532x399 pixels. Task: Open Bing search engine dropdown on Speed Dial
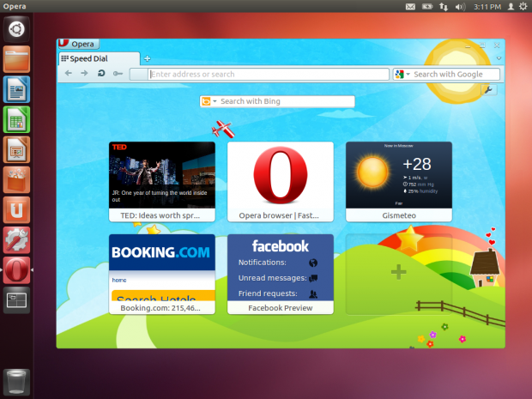click(209, 101)
